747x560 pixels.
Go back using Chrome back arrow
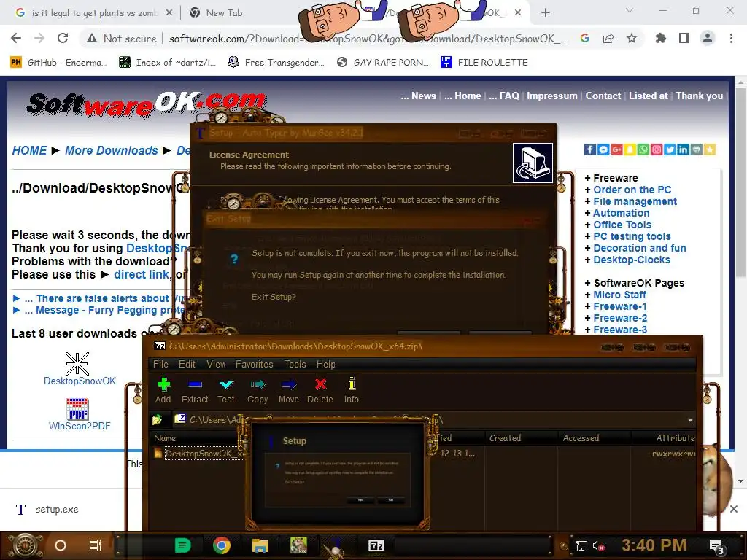16,38
